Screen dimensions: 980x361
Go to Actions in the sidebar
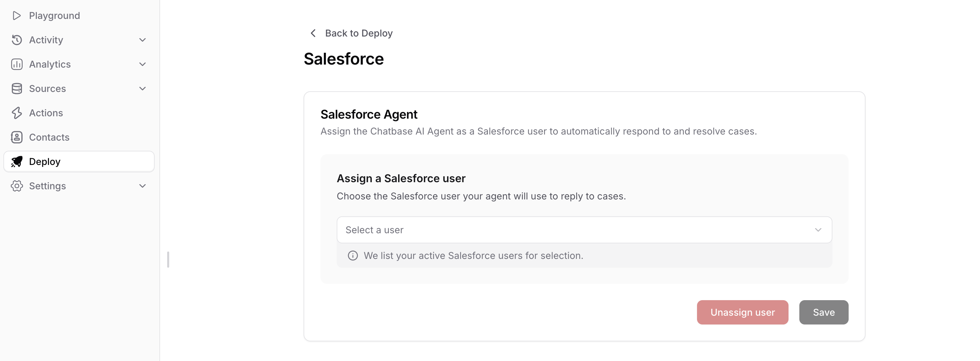[46, 113]
